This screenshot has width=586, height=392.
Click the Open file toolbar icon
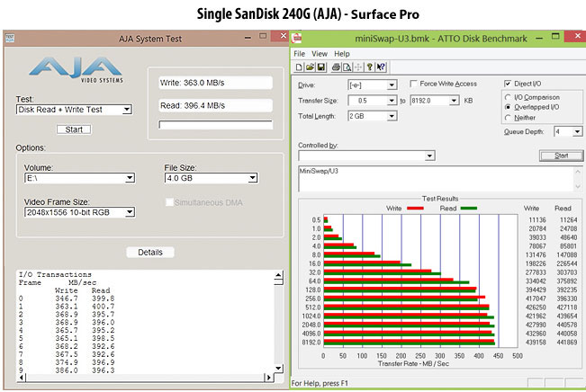pyautogui.click(x=309, y=67)
